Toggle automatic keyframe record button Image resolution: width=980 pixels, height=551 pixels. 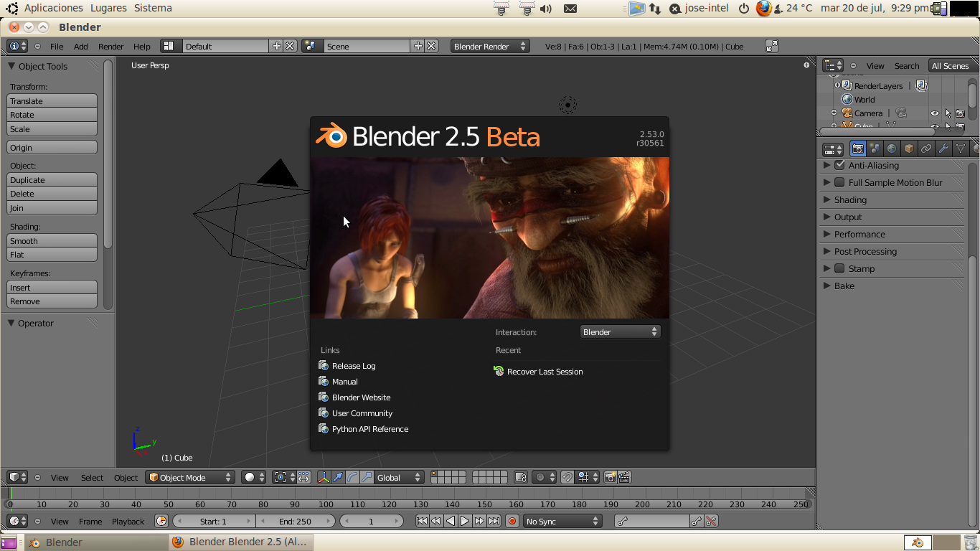(x=512, y=521)
